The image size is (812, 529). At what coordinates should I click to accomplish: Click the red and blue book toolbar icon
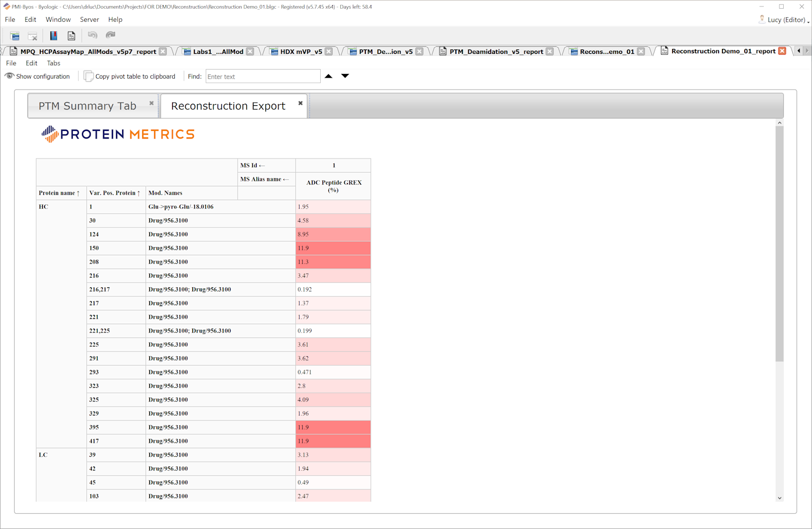tap(54, 36)
